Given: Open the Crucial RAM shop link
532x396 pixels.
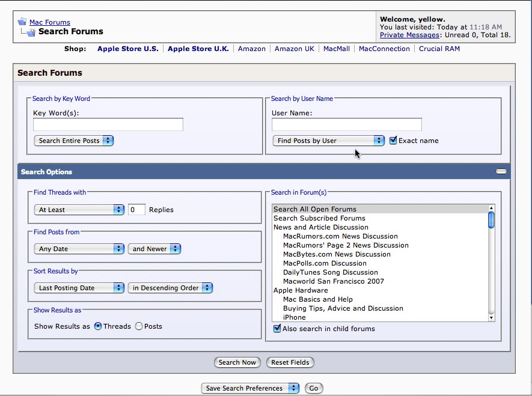Looking at the screenshot, I should 439,49.
